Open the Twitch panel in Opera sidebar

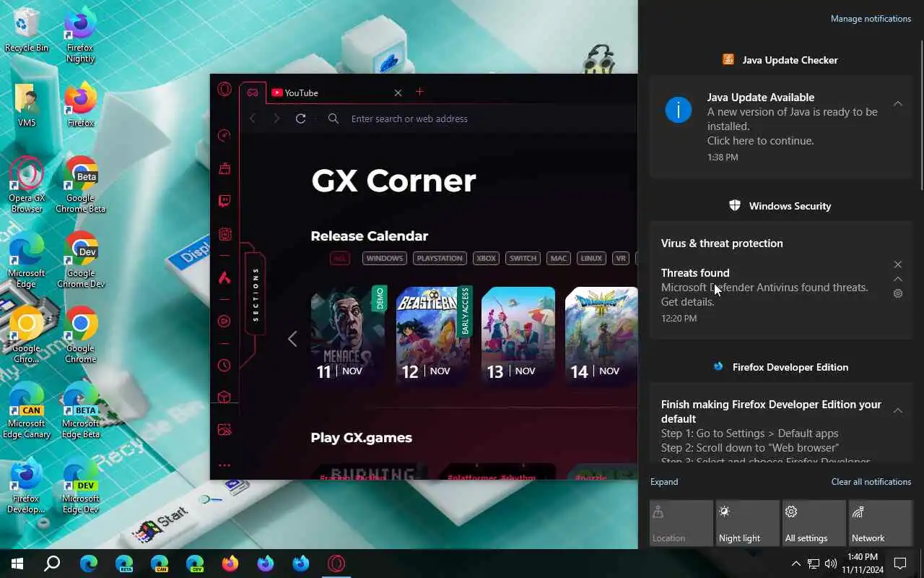coord(225,201)
